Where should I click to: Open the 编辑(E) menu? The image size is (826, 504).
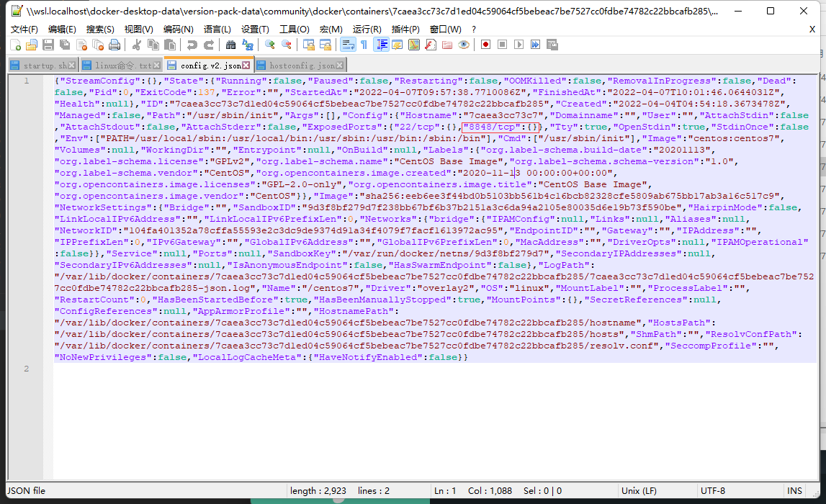point(62,29)
